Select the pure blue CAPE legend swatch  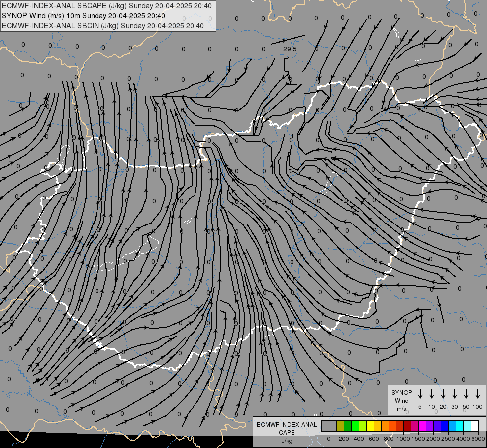click(444, 426)
